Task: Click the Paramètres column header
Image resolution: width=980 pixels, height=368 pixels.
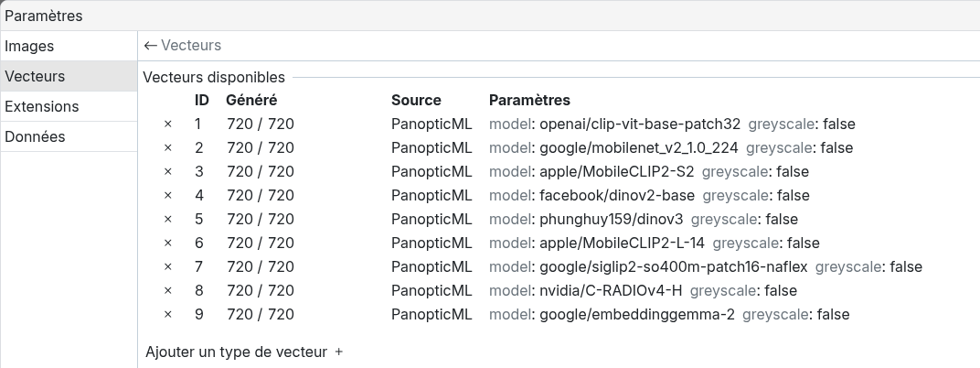Action: point(529,100)
